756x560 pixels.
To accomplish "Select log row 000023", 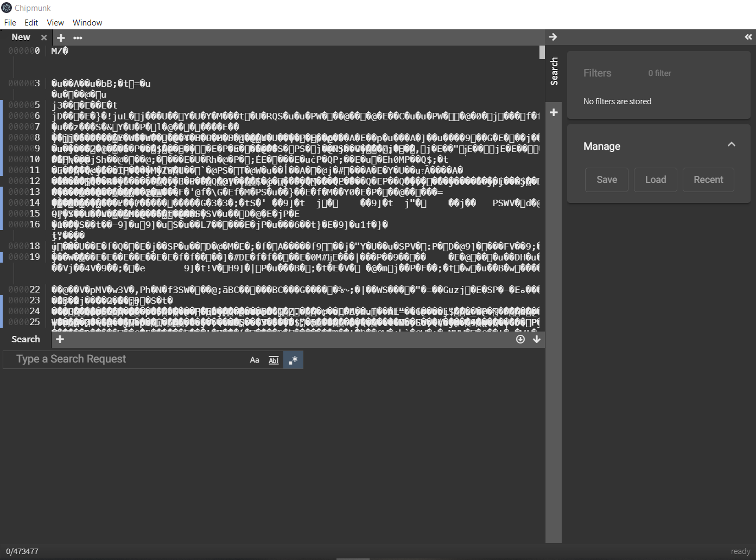I will pyautogui.click(x=271, y=301).
